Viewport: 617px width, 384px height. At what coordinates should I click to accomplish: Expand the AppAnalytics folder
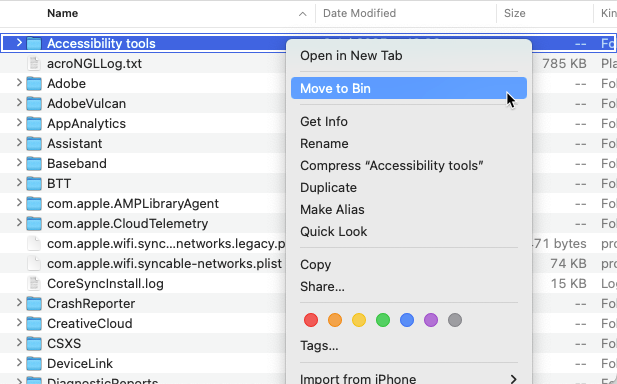(x=19, y=123)
